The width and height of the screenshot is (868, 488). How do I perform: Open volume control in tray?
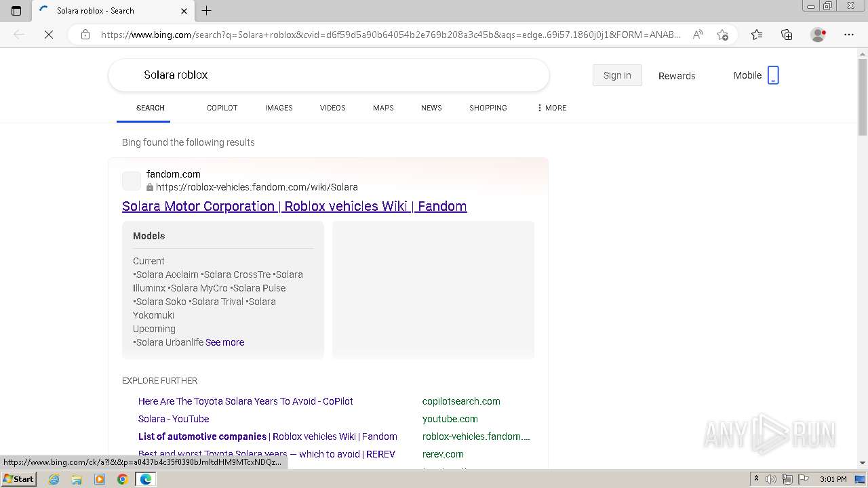point(771,479)
